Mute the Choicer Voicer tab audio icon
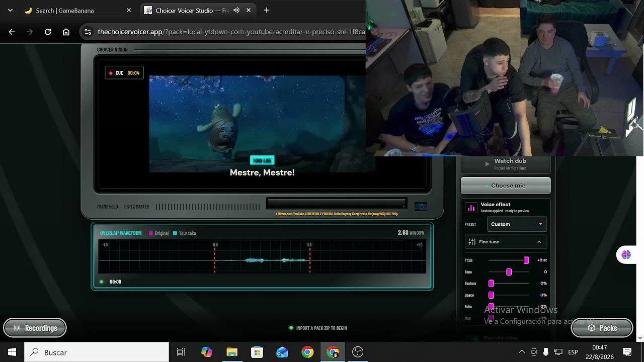Screen dimensions: 644x362 point(236,10)
